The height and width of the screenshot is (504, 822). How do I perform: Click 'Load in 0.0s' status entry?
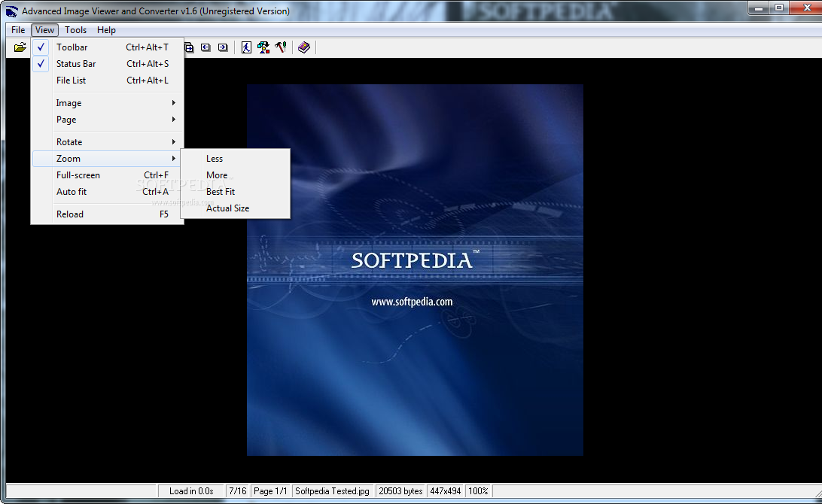191,491
